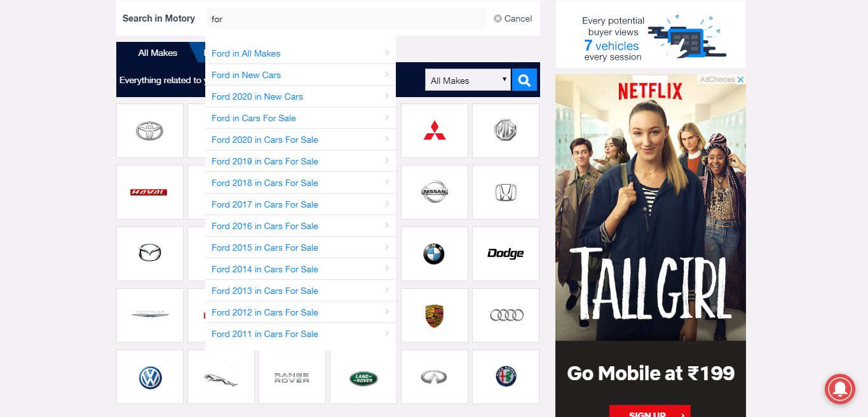Select the Alfa Romeo logo tile
This screenshot has height=417, width=868.
[x=506, y=377]
